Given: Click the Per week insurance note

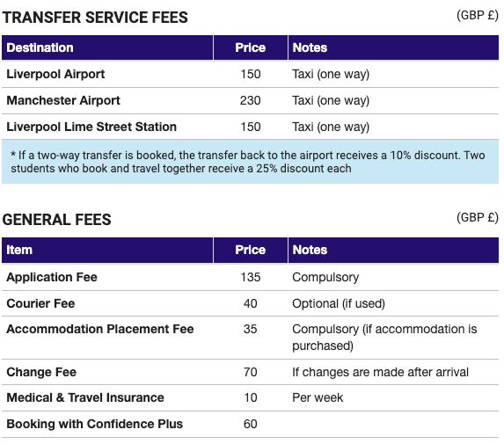Looking at the screenshot, I should [x=318, y=397].
